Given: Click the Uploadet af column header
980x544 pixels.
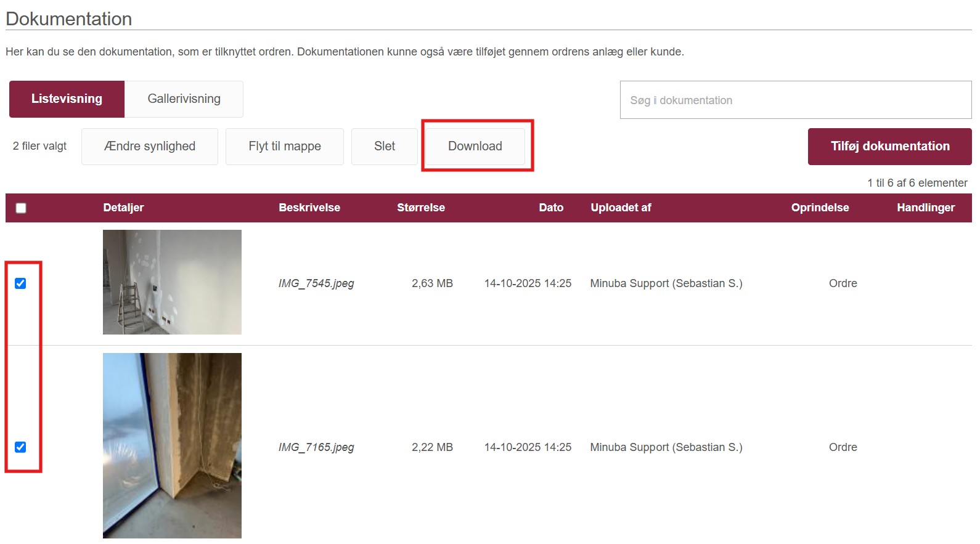Looking at the screenshot, I should [x=620, y=208].
